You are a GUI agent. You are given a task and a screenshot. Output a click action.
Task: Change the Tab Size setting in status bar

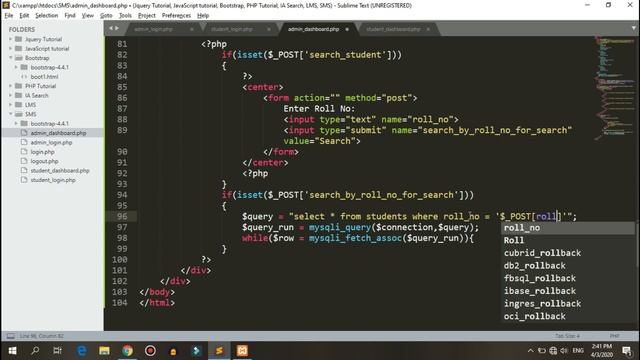pyautogui.click(x=567, y=336)
